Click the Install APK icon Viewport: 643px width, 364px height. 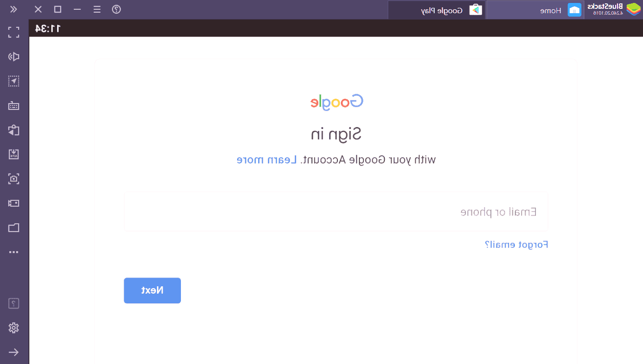click(x=14, y=154)
